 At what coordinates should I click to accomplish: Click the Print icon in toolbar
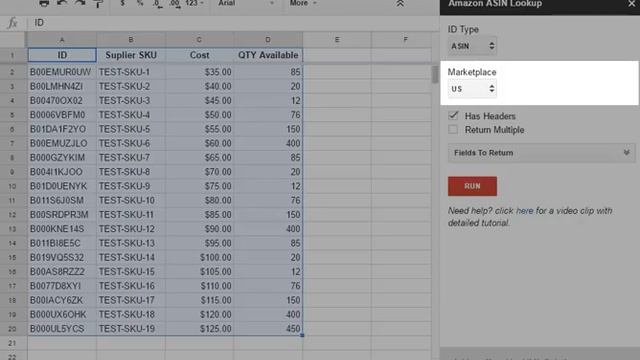coord(44,3)
